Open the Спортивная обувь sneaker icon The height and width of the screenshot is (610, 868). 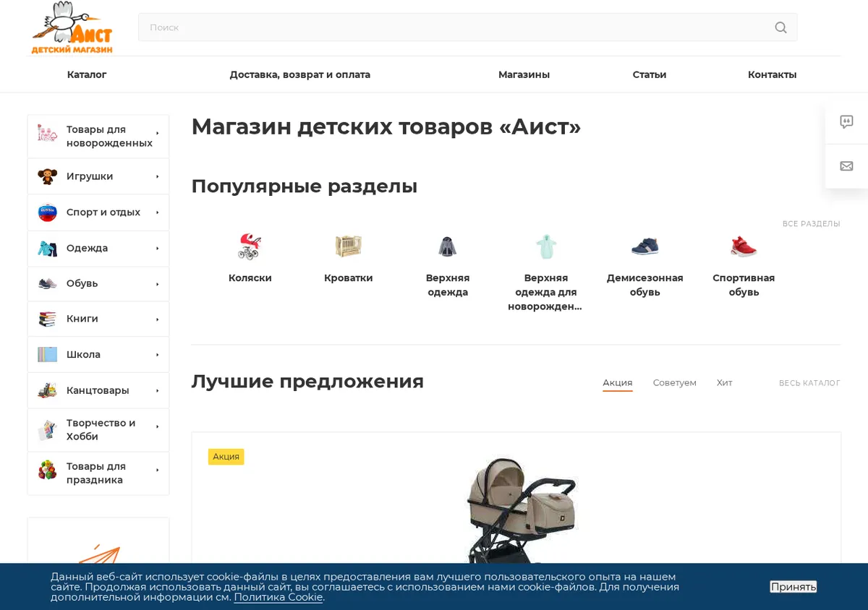coord(744,246)
